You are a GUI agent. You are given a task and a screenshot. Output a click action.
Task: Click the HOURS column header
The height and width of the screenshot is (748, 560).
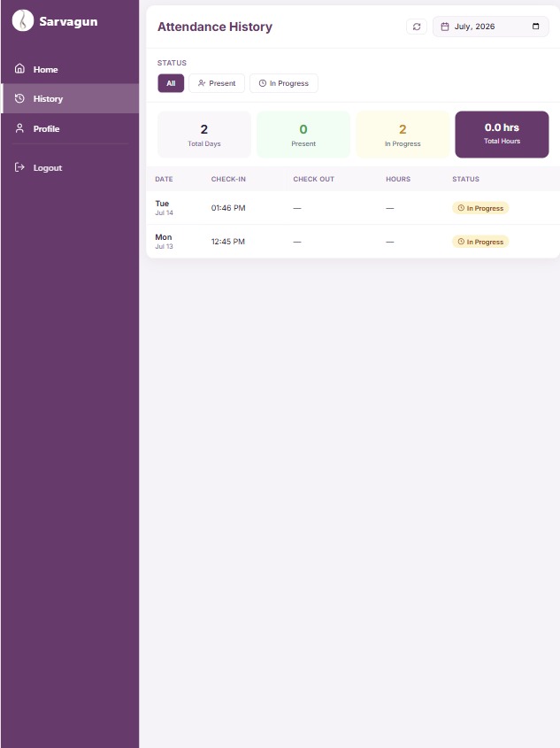pos(398,180)
